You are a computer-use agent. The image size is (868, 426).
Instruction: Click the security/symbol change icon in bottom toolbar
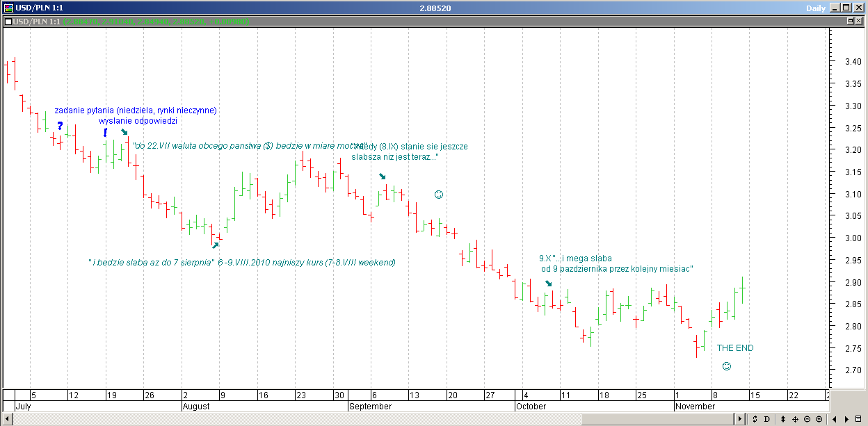[x=755, y=419]
